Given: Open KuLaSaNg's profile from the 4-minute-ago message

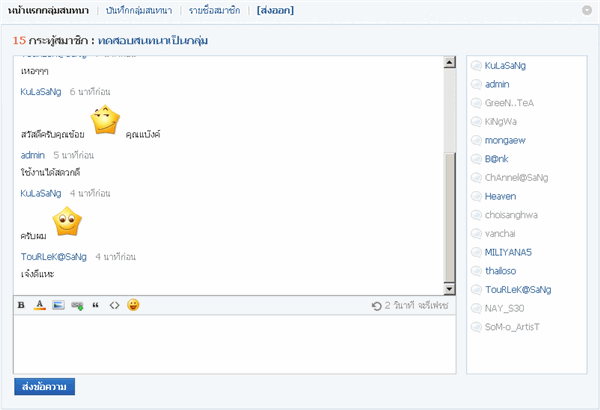Looking at the screenshot, I should pos(41,193).
